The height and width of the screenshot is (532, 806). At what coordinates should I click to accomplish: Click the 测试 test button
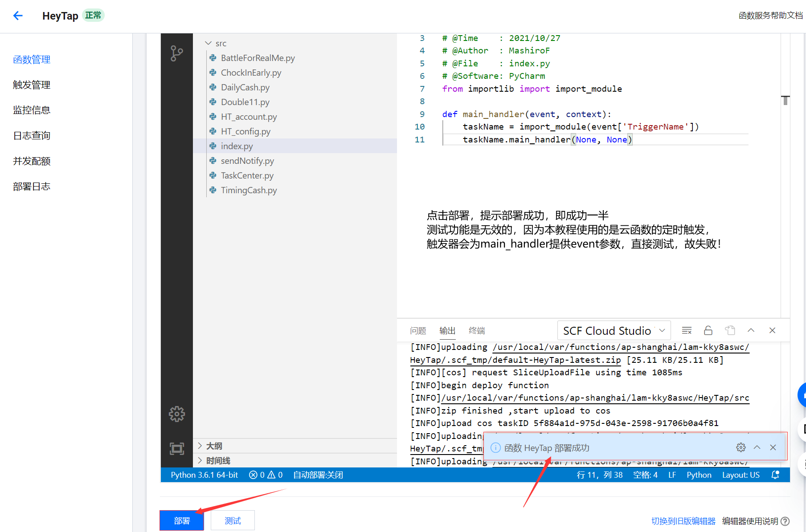tap(233, 520)
